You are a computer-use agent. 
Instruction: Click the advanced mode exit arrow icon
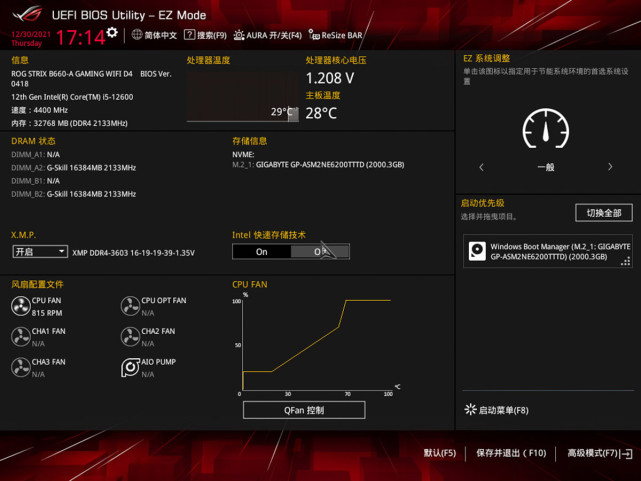626,454
